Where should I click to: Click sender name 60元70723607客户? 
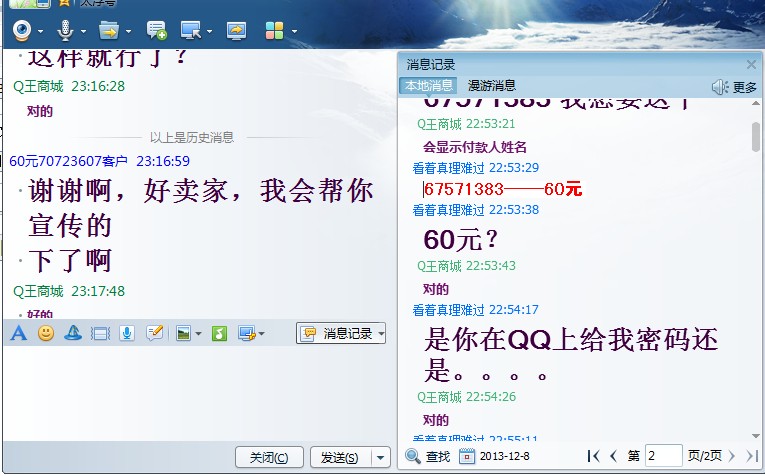[x=68, y=161]
